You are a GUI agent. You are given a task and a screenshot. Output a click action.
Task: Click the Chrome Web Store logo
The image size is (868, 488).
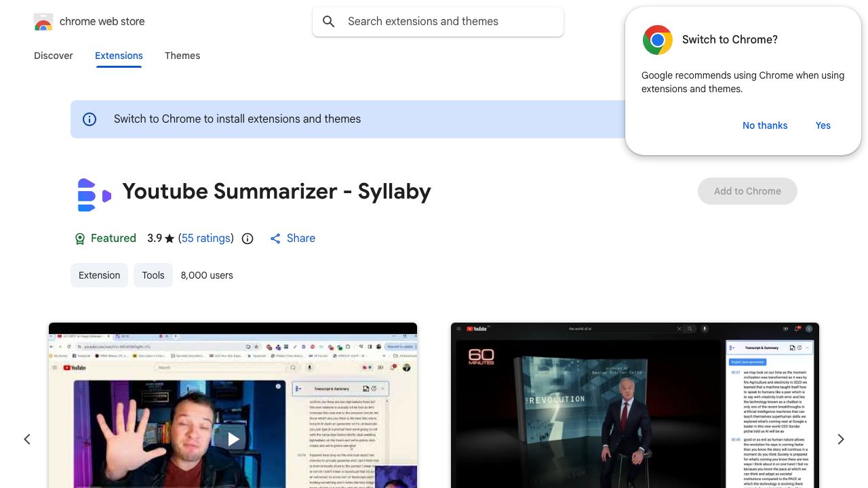pos(43,22)
